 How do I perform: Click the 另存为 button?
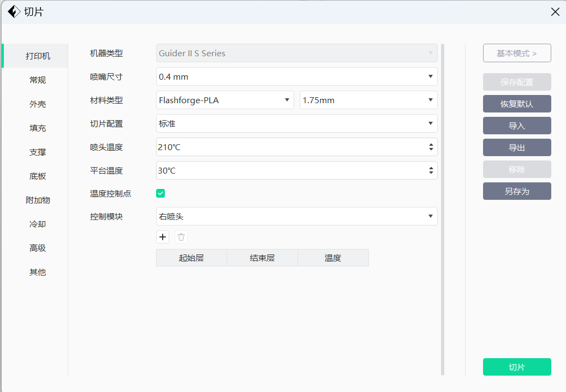517,191
